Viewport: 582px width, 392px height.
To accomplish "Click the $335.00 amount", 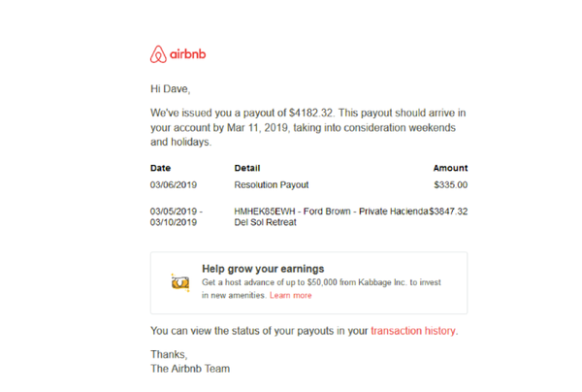I will pyautogui.click(x=450, y=184).
